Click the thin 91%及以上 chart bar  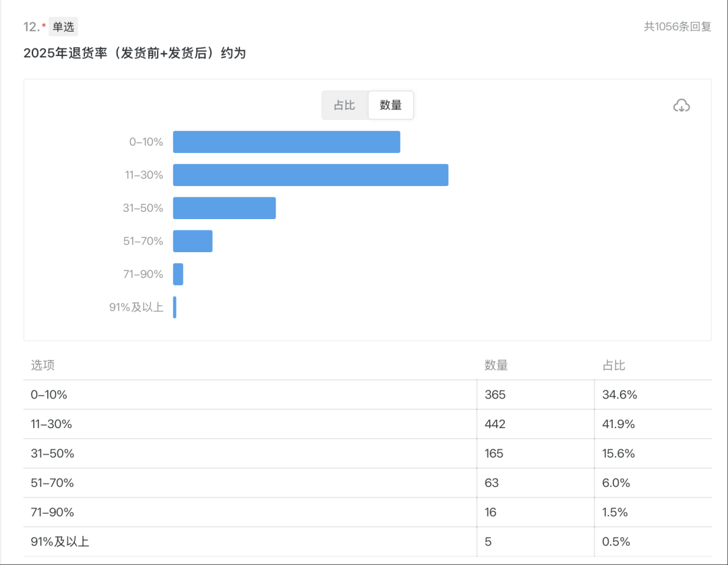(175, 307)
